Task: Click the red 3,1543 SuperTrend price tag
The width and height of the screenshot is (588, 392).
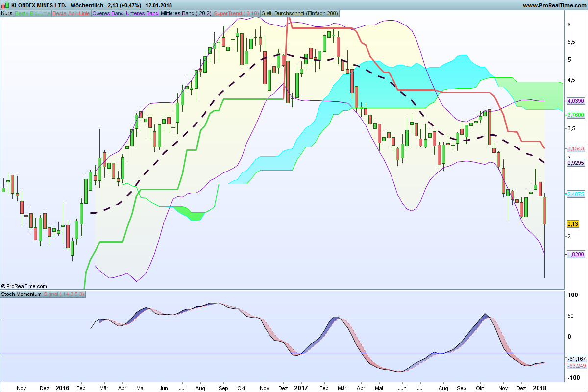Action: coord(576,148)
